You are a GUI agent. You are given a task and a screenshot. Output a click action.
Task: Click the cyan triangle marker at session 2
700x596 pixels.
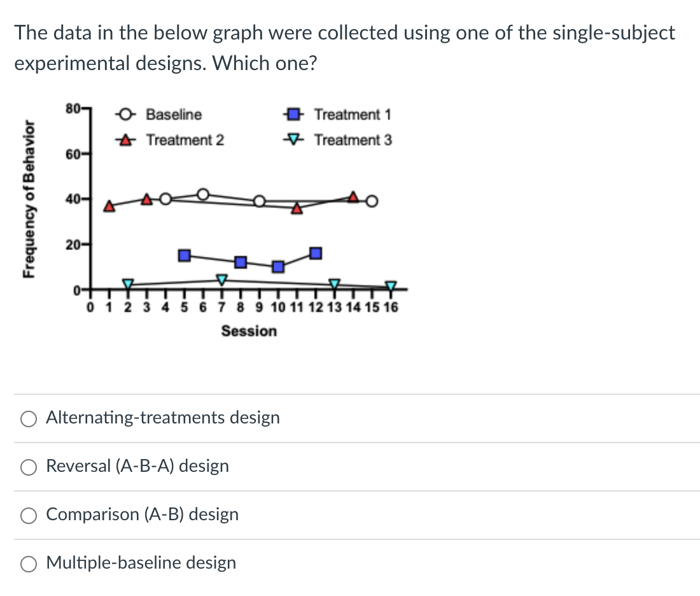click(x=127, y=285)
